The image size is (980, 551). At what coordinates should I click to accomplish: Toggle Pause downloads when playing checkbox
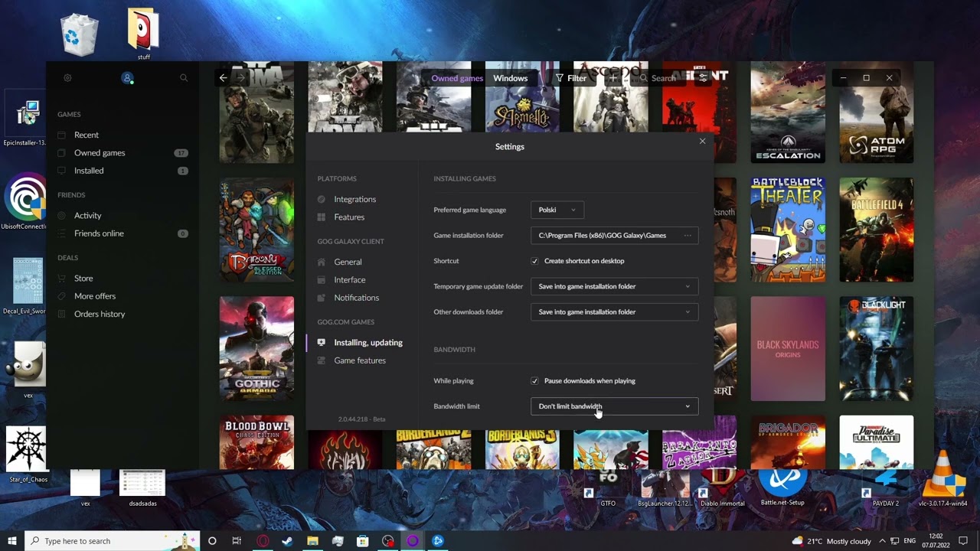coord(534,381)
